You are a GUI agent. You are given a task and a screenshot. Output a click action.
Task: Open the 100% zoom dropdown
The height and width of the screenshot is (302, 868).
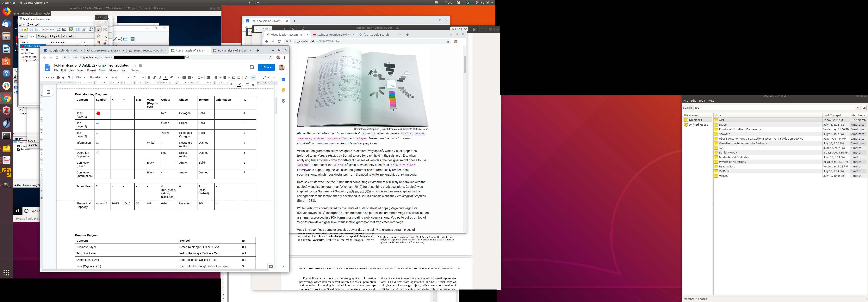click(80, 77)
